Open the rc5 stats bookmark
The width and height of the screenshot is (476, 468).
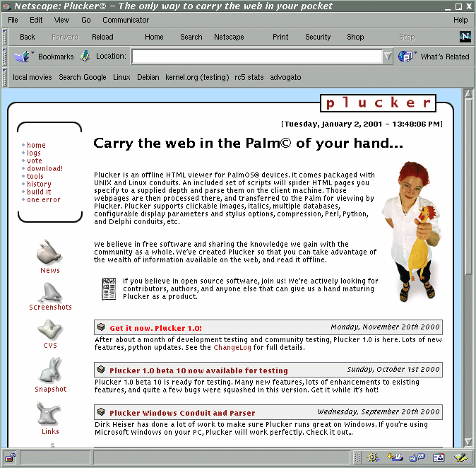(x=249, y=77)
